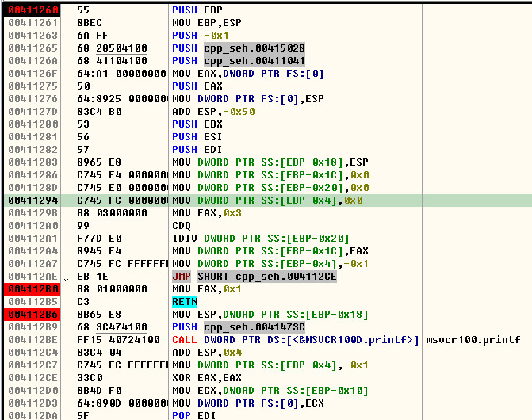Select address 00411265

(33, 48)
